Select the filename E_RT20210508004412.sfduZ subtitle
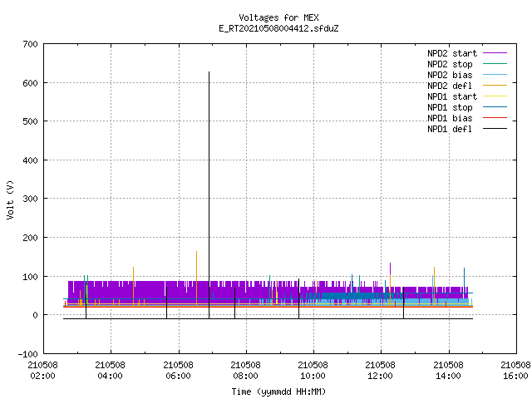 point(278,28)
